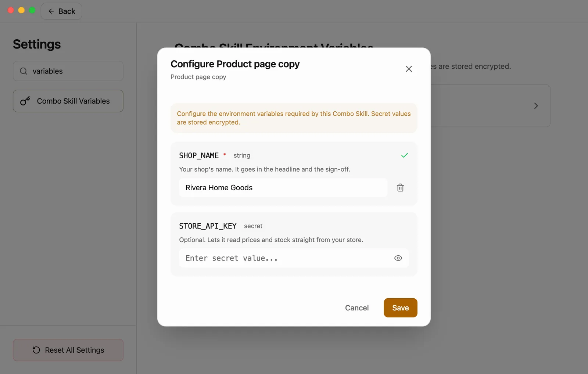Cancel the configuration dialog
Viewport: 588px width, 374px height.
click(x=357, y=308)
